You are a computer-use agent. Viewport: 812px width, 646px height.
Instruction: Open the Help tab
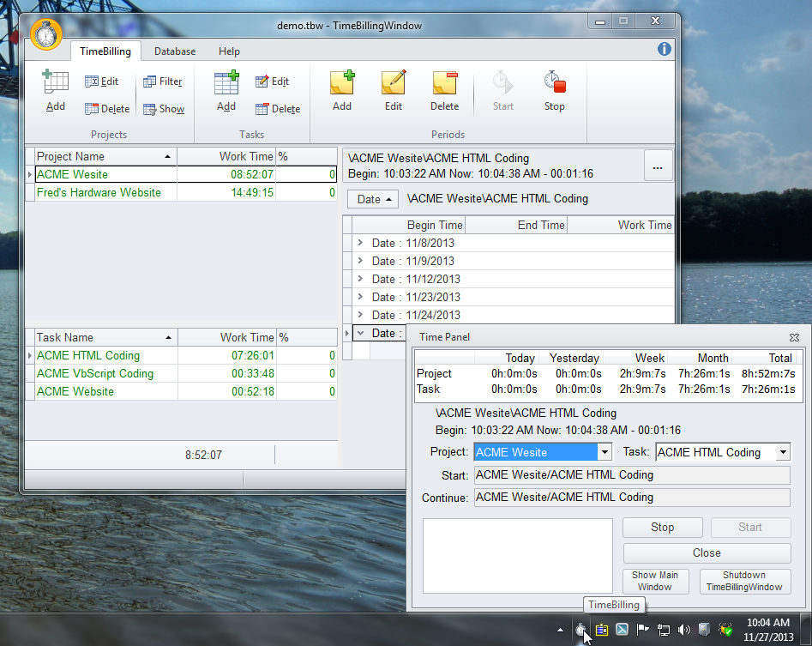pyautogui.click(x=229, y=51)
